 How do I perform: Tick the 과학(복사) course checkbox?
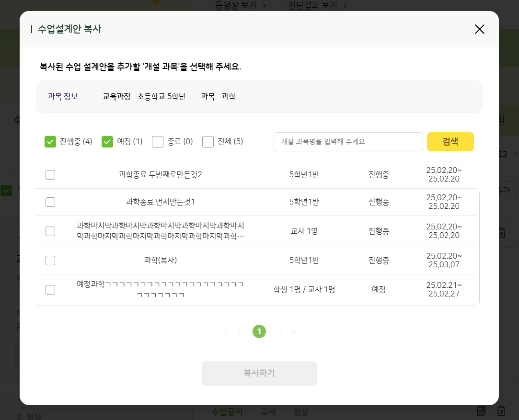pos(50,261)
